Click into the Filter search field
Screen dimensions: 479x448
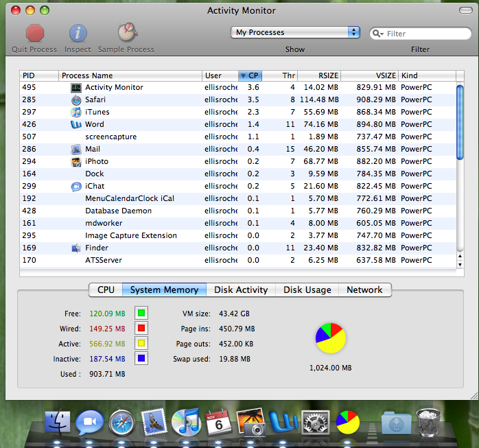click(421, 34)
